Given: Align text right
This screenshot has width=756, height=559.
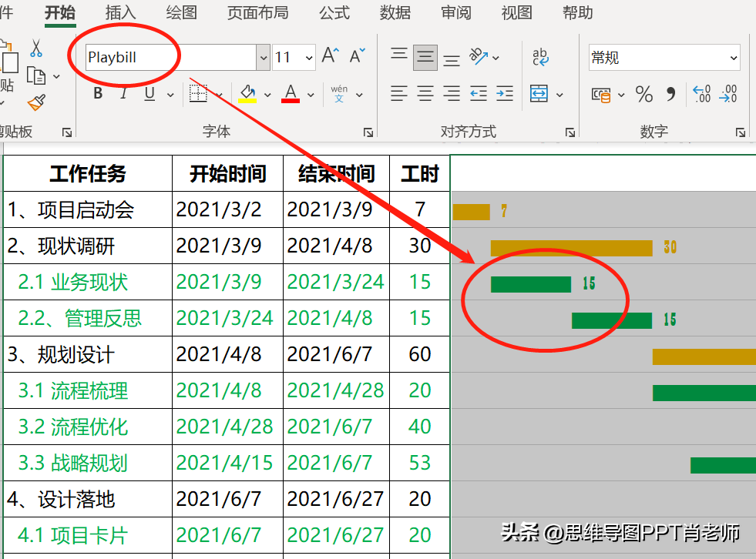Looking at the screenshot, I should [452, 93].
